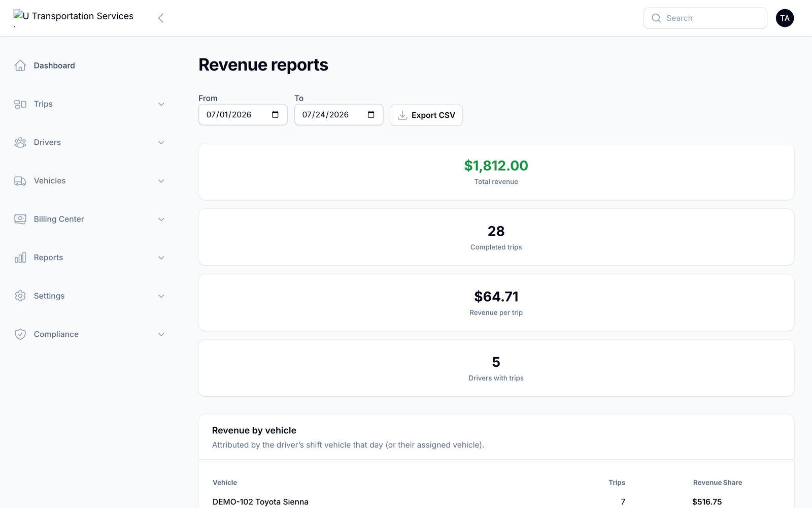The image size is (812, 508).
Task: Click the Compliance shield icon
Action: coord(20,334)
